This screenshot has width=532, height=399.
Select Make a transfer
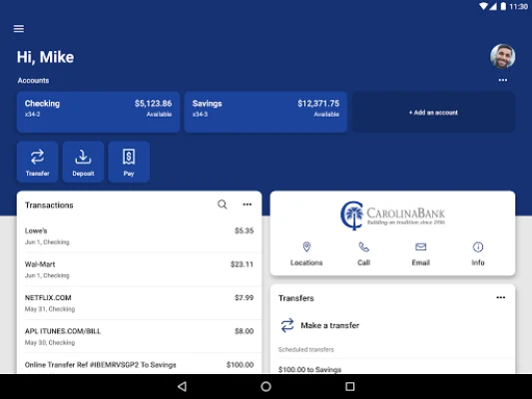329,325
